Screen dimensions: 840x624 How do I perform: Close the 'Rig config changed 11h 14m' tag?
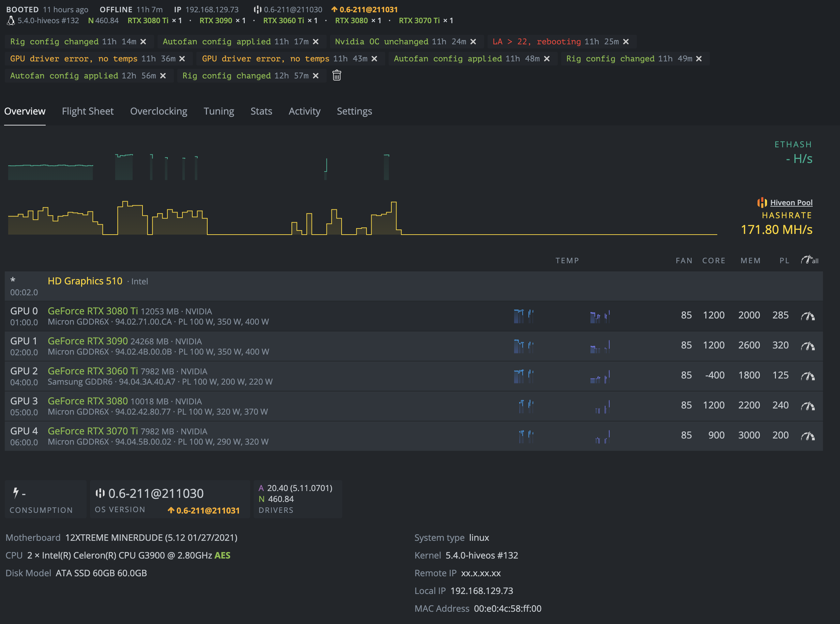[143, 42]
